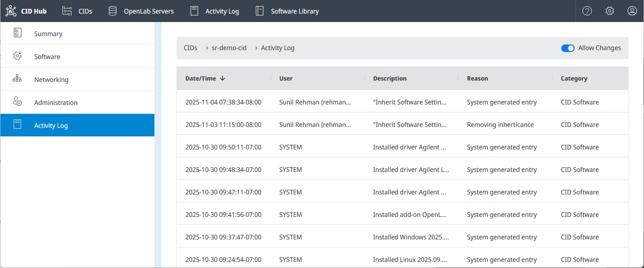Click the OpenLab Servers database icon
The image size is (644, 268).
click(112, 11)
